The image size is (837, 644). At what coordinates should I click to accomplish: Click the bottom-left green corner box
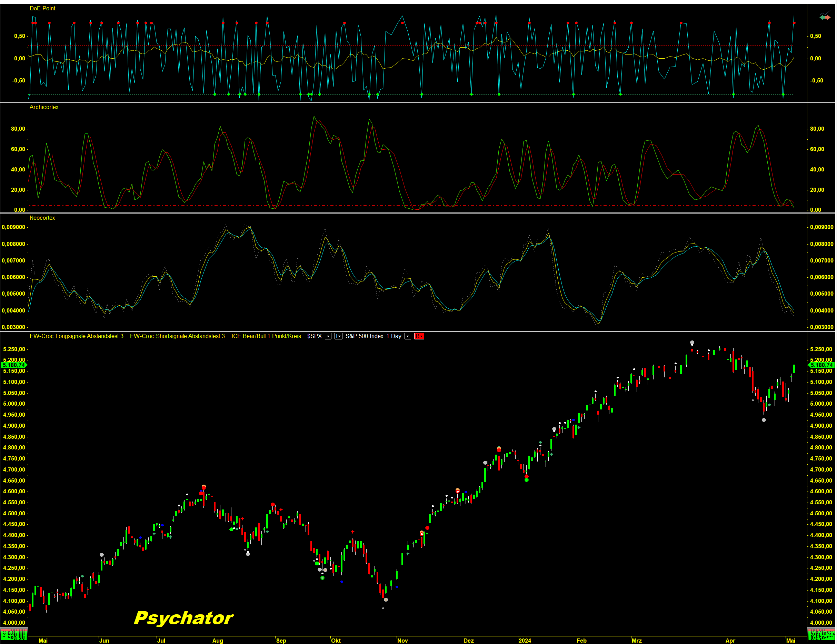[14, 635]
